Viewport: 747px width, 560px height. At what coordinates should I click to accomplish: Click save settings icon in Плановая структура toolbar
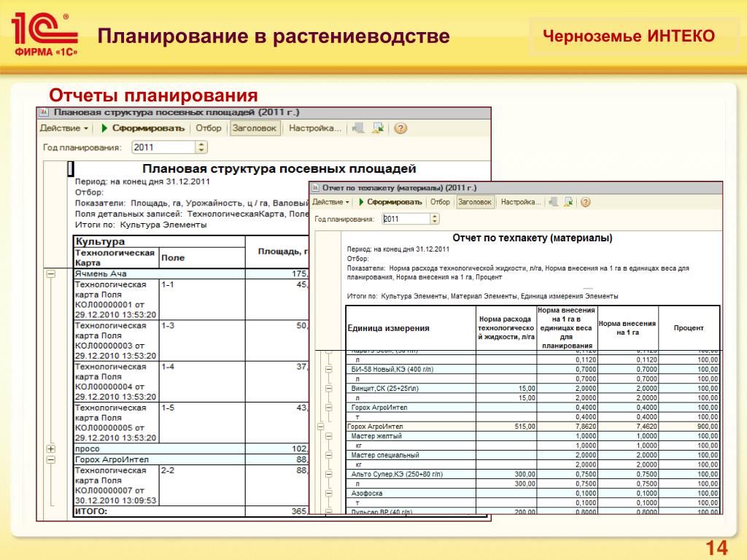point(379,128)
